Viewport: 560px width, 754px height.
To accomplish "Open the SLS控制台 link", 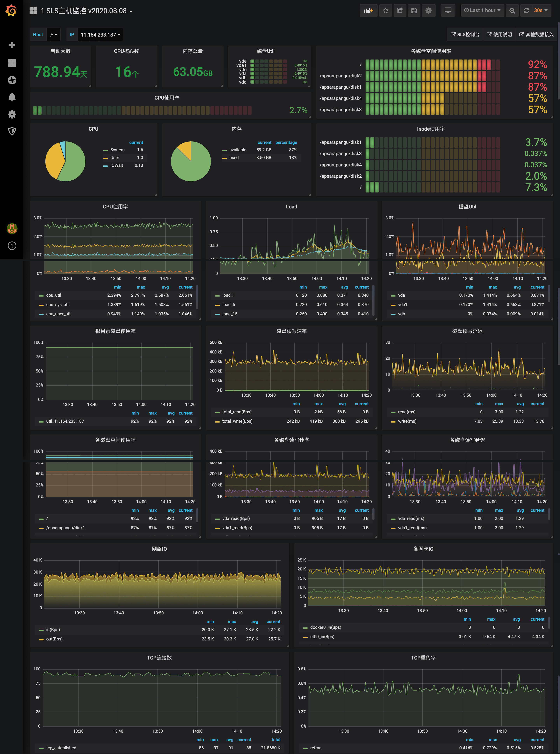I will tap(465, 35).
